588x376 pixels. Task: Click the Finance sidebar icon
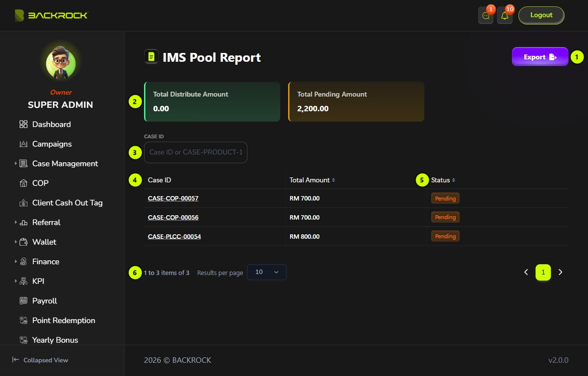[x=24, y=262]
